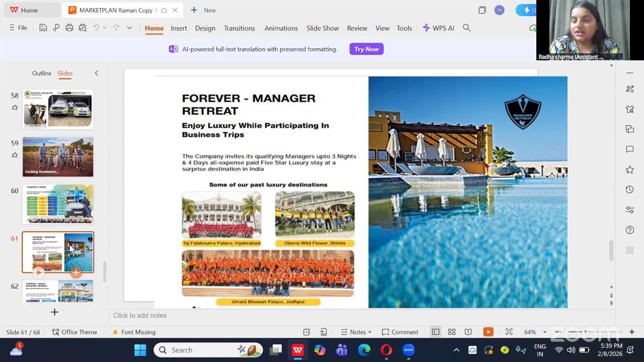644x362 pixels.
Task: Click the Save icon in quick access toolbar
Action: 43,28
